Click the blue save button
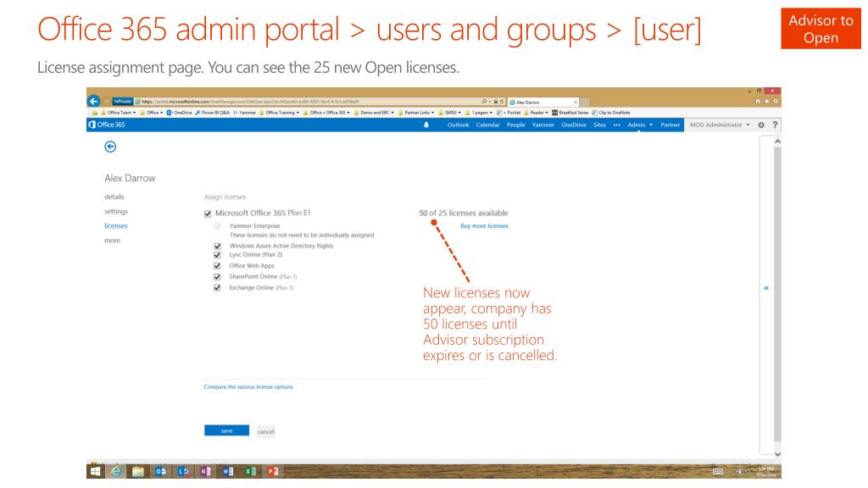 pyautogui.click(x=226, y=430)
